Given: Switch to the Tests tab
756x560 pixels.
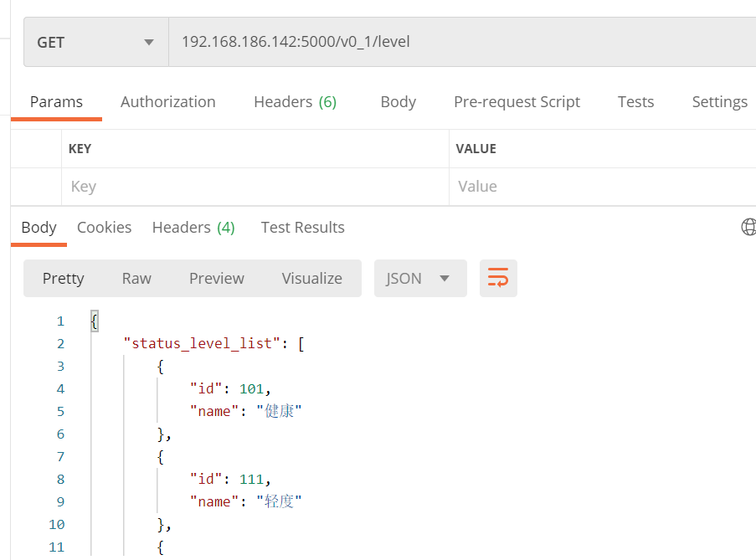Looking at the screenshot, I should coord(635,102).
